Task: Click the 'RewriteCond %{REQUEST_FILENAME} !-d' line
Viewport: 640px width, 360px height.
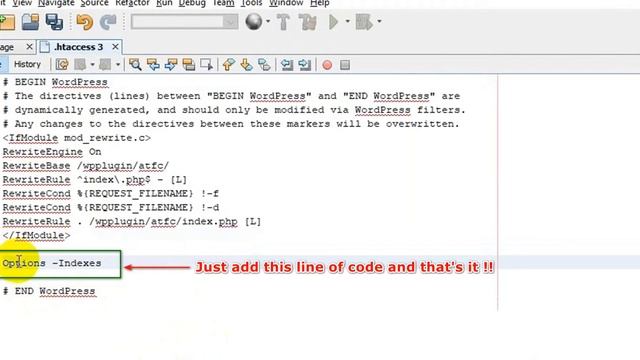Action: [x=111, y=207]
